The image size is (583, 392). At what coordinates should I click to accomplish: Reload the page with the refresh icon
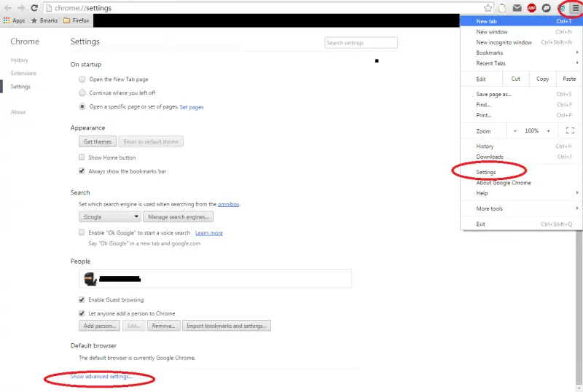[34, 8]
